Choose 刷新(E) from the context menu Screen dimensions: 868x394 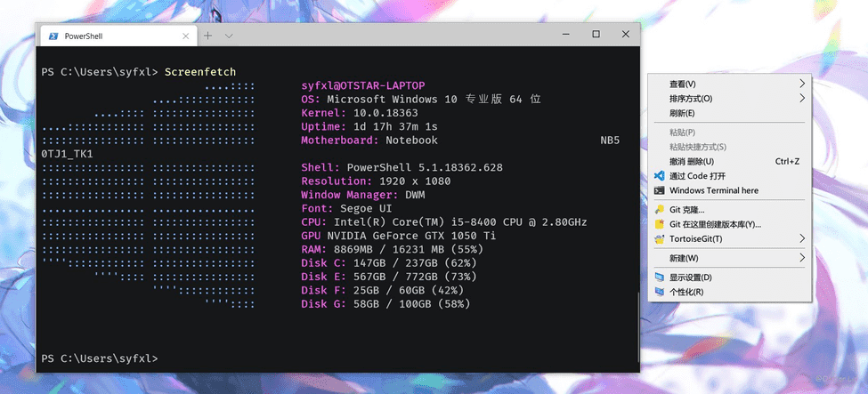point(682,114)
